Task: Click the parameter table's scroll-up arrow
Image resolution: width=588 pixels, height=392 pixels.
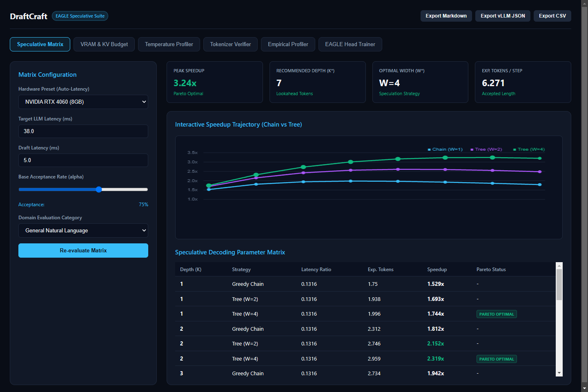Action: [x=559, y=265]
